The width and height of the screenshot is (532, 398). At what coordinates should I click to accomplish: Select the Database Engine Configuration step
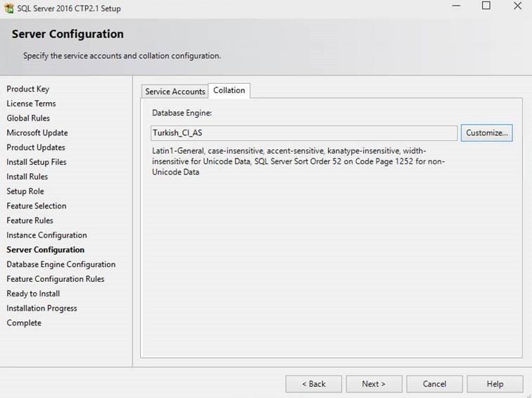point(61,264)
